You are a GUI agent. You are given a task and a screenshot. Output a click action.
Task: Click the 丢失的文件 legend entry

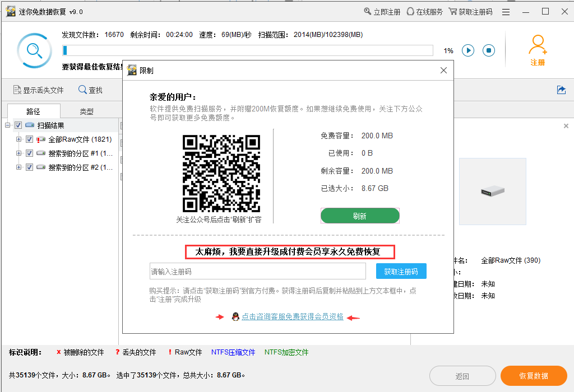coord(136,352)
